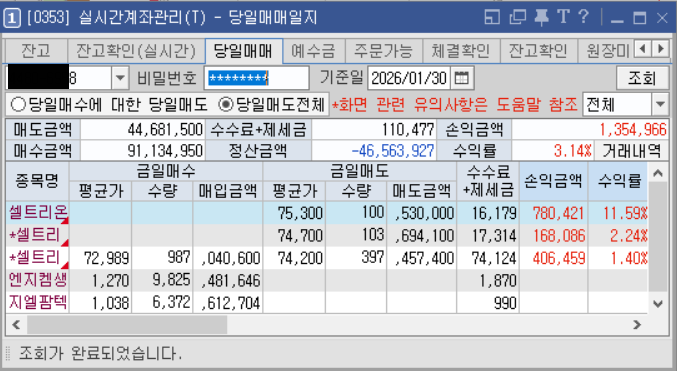Click the summary 매수금액 value 91,134,950
Screen dimensions: 677x371
coord(165,151)
